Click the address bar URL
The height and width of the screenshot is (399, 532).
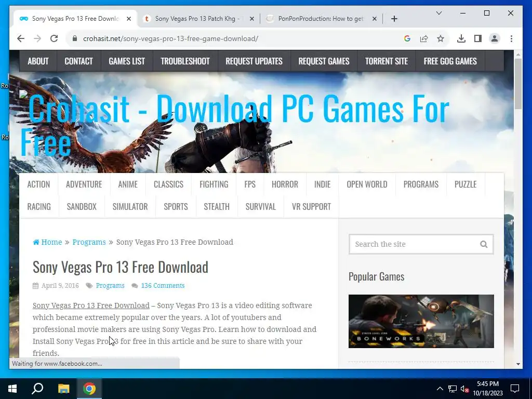(x=170, y=38)
